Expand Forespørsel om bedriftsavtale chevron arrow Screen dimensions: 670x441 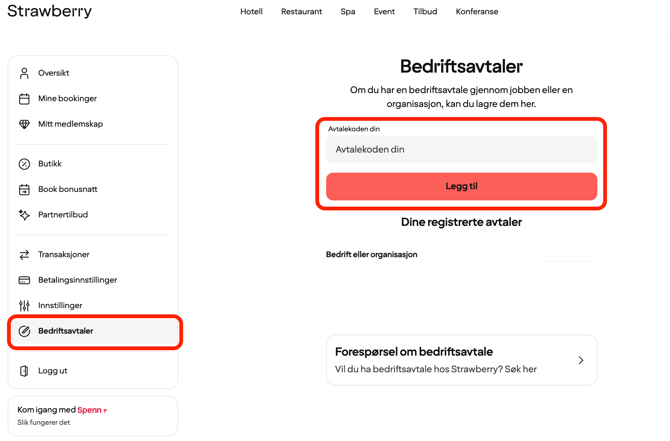click(x=581, y=360)
